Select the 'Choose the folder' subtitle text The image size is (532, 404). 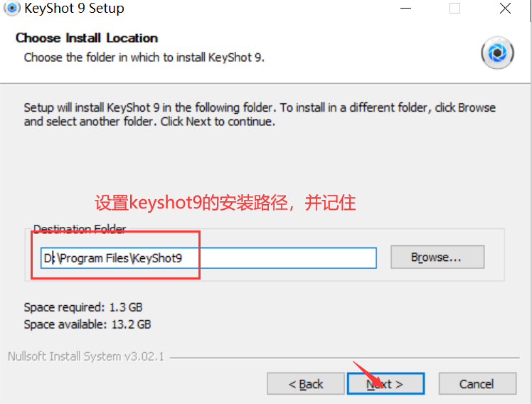point(144,58)
